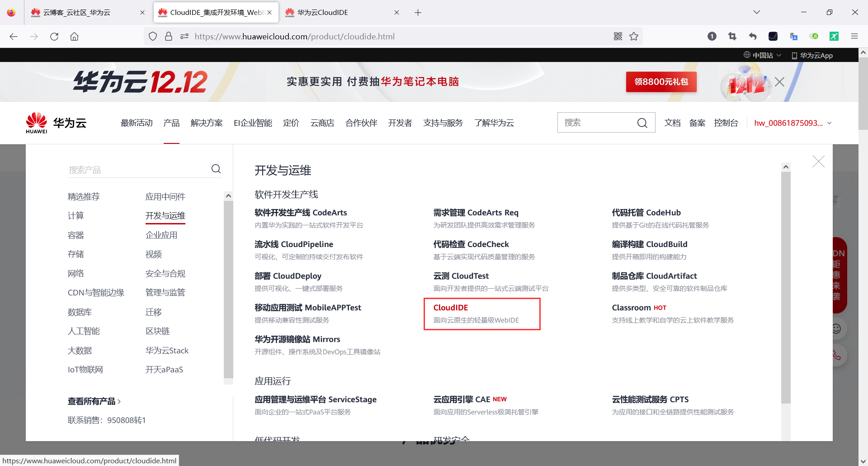Viewport: 868px width, 466px height.
Task: Click the green runner extension icon
Action: click(x=834, y=36)
